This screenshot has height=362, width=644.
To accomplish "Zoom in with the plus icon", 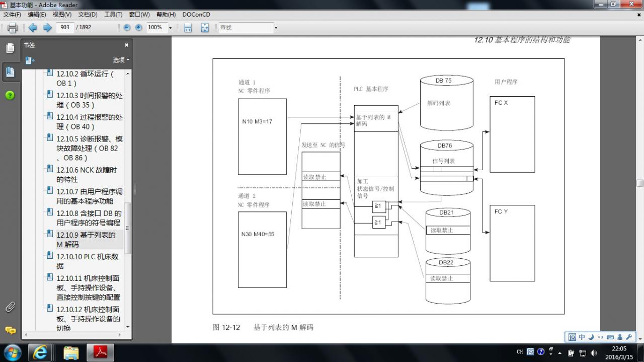I will (x=139, y=28).
